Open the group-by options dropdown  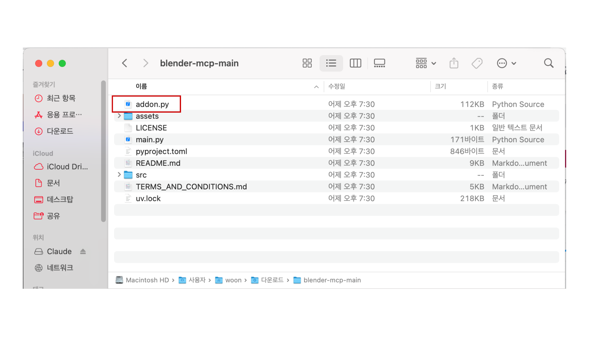425,63
